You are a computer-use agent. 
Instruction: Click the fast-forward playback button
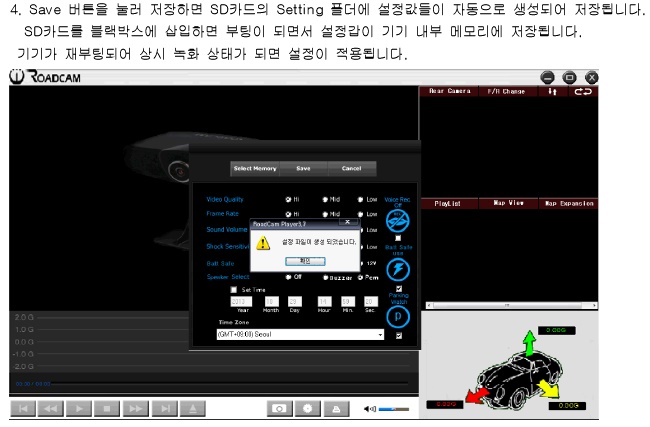pyautogui.click(x=136, y=409)
